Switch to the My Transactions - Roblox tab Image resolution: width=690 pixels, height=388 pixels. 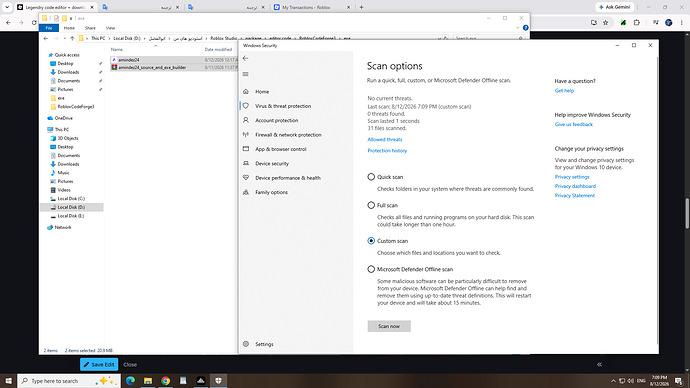306,7
